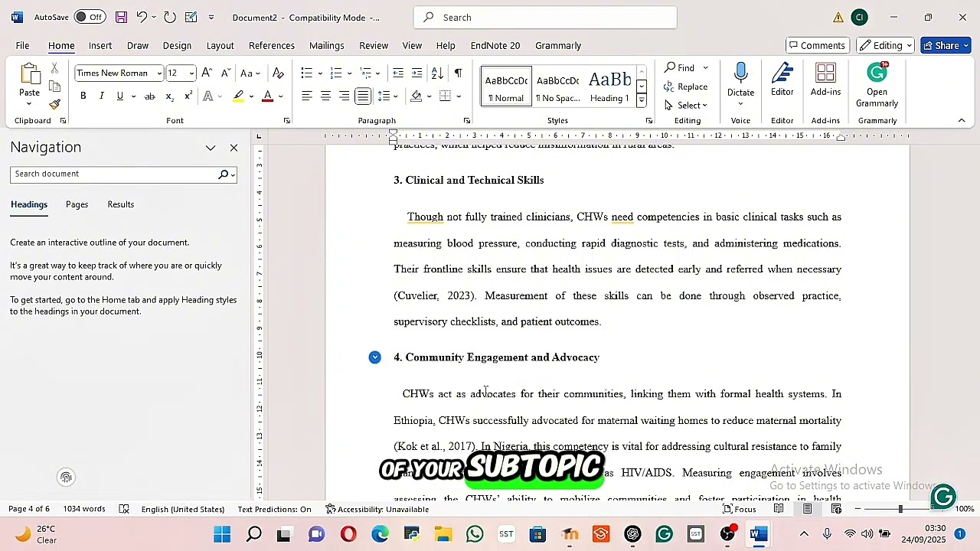Click Replace in Editing group
Screen dimensions: 980x551
tap(686, 86)
